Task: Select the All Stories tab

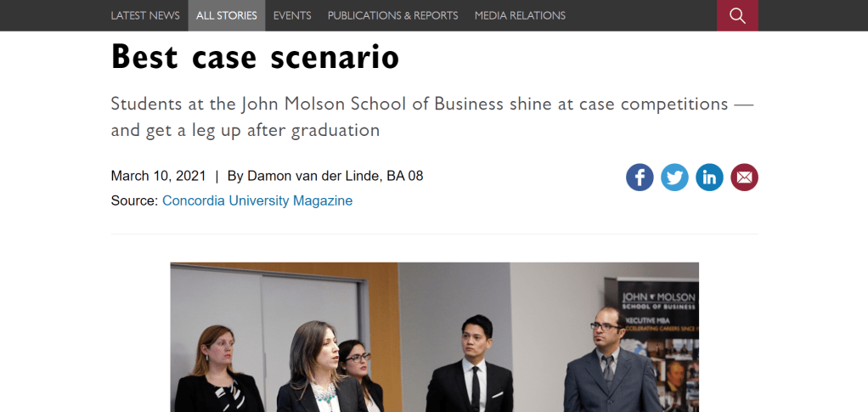Action: (226, 15)
